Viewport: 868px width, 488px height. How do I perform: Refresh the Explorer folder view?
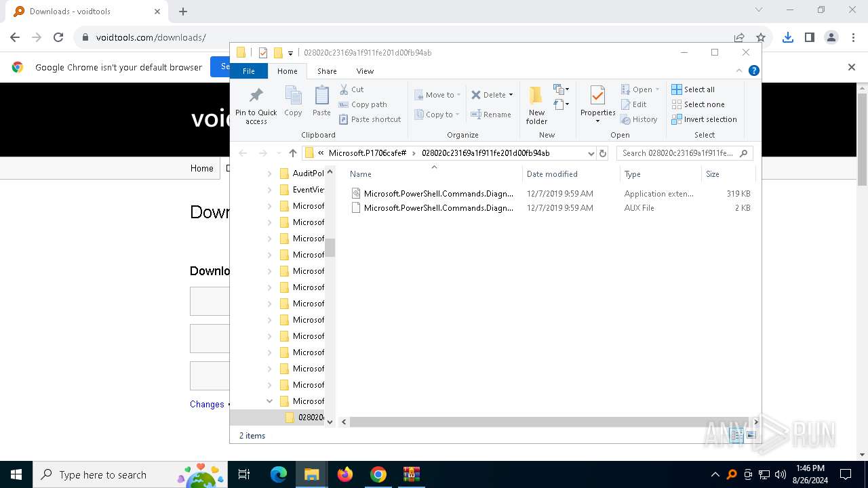point(602,153)
